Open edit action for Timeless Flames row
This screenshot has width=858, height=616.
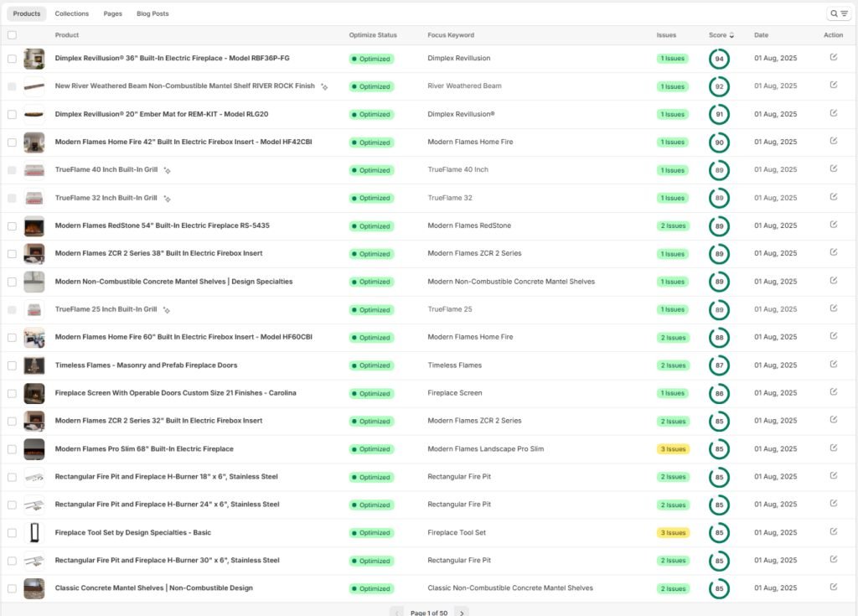[834, 364]
